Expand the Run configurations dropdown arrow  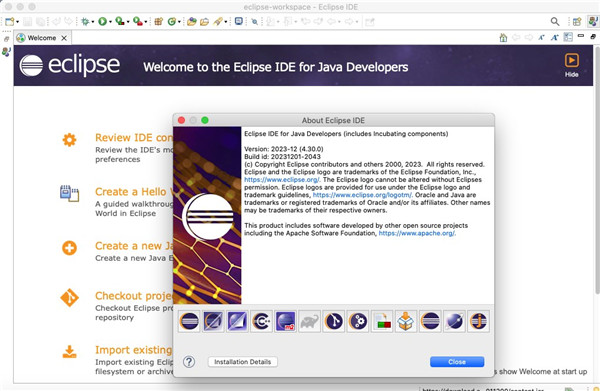pyautogui.click(x=110, y=22)
